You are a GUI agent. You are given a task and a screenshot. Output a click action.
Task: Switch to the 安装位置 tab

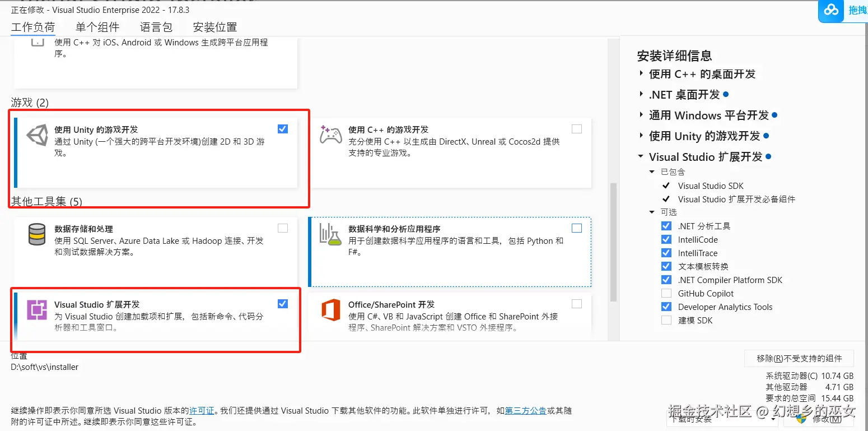pyautogui.click(x=215, y=27)
